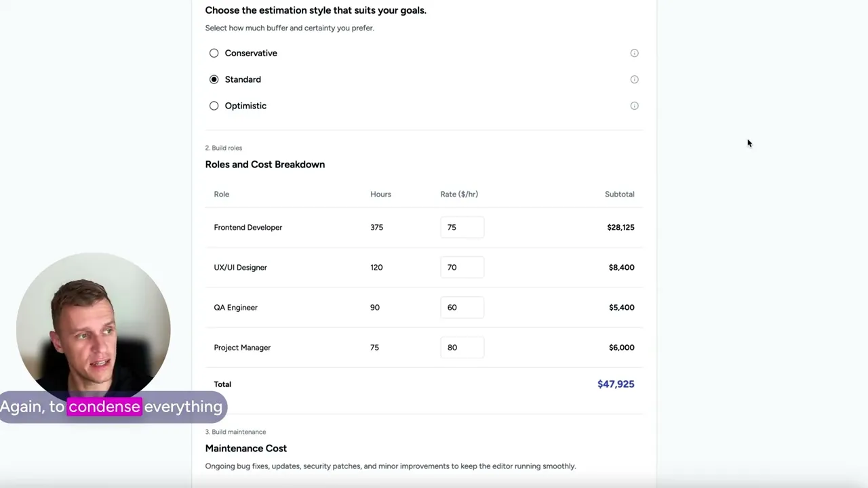Click the Rate ($/hr) column header
The width and height of the screenshot is (868, 488).
tap(459, 194)
